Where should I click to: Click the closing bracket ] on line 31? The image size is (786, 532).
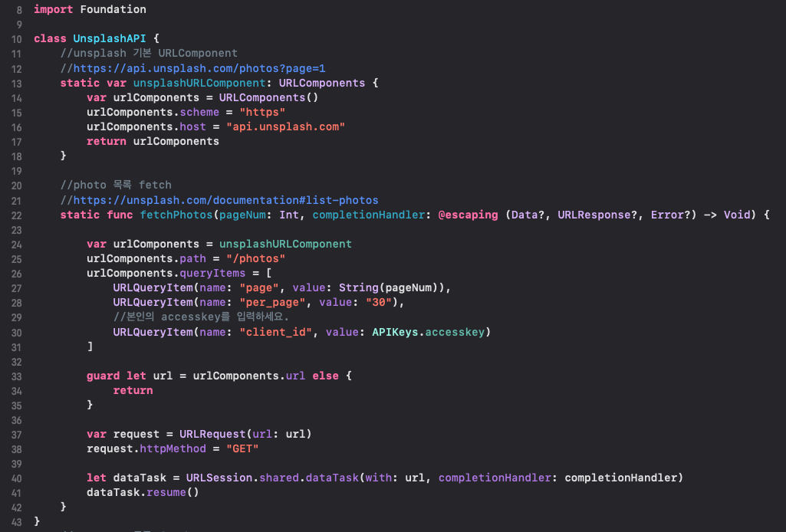(x=90, y=346)
